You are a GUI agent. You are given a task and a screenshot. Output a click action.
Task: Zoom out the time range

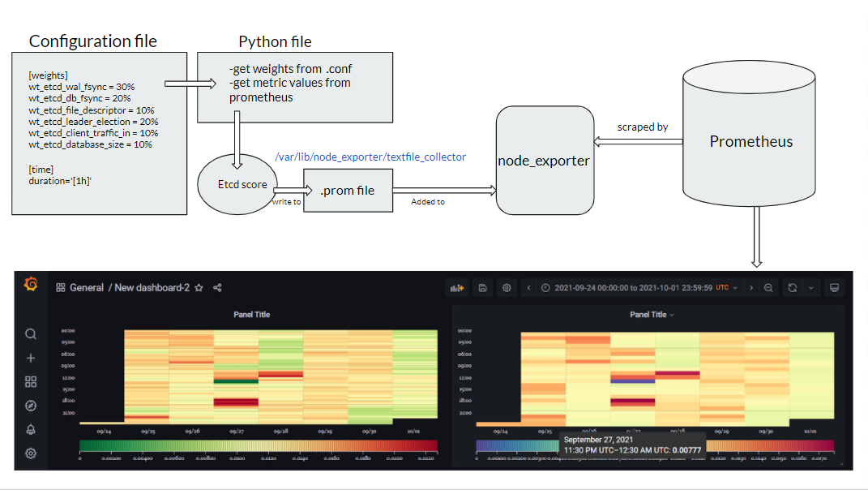tap(768, 287)
